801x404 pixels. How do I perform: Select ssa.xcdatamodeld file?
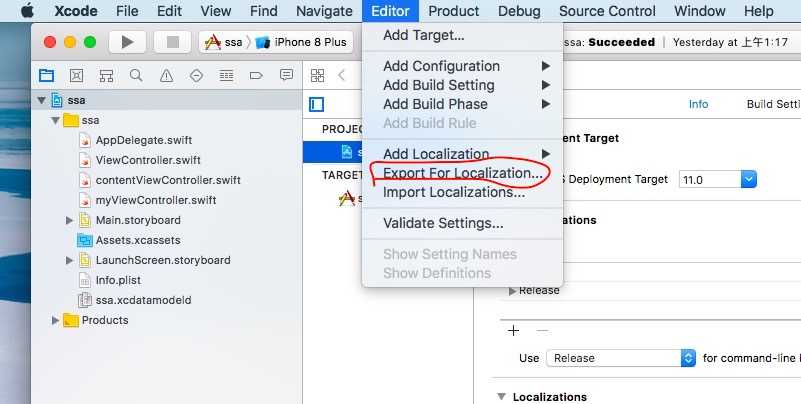pos(143,300)
